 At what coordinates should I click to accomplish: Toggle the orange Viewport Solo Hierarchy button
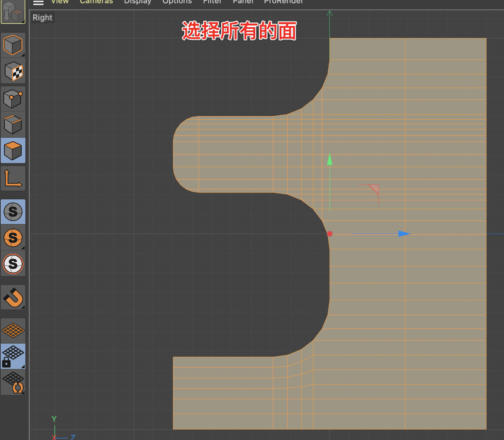(13, 238)
